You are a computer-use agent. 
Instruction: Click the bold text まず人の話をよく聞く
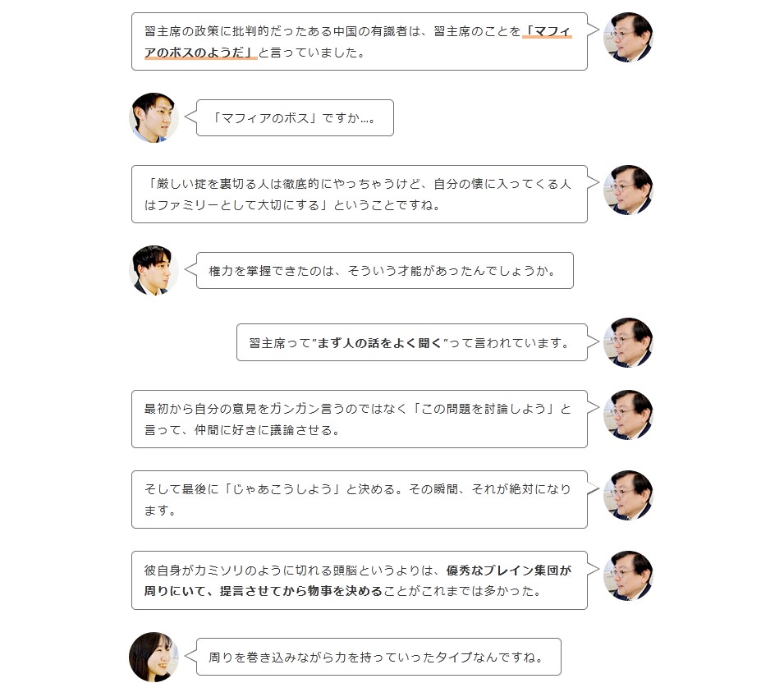click(x=380, y=343)
